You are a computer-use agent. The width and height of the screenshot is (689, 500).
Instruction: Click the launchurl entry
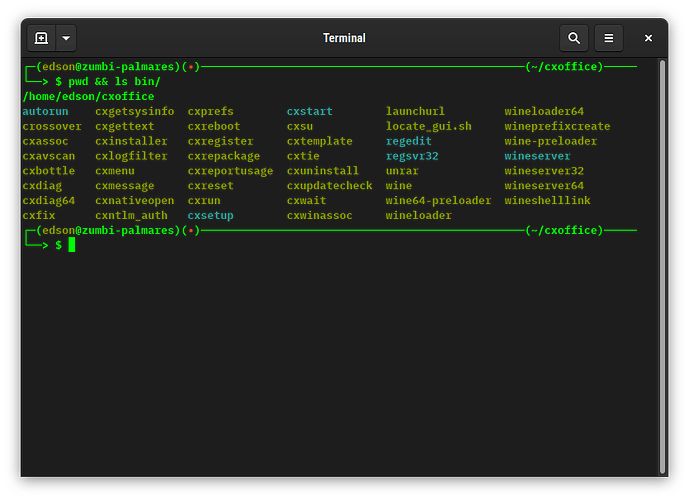415,111
